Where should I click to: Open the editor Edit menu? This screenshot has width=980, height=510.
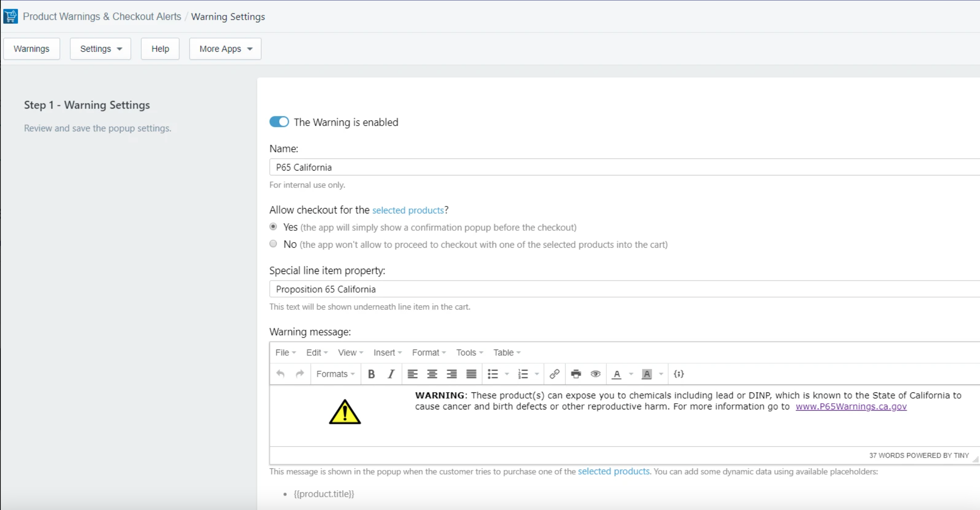tap(317, 352)
